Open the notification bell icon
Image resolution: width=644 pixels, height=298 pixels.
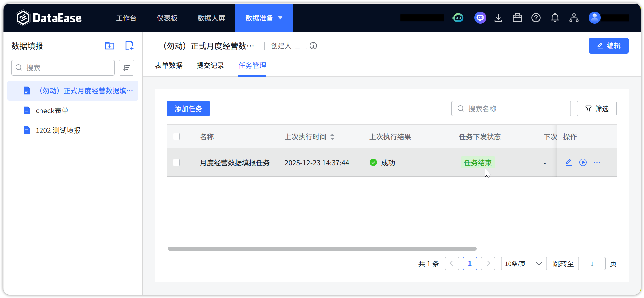(x=555, y=18)
